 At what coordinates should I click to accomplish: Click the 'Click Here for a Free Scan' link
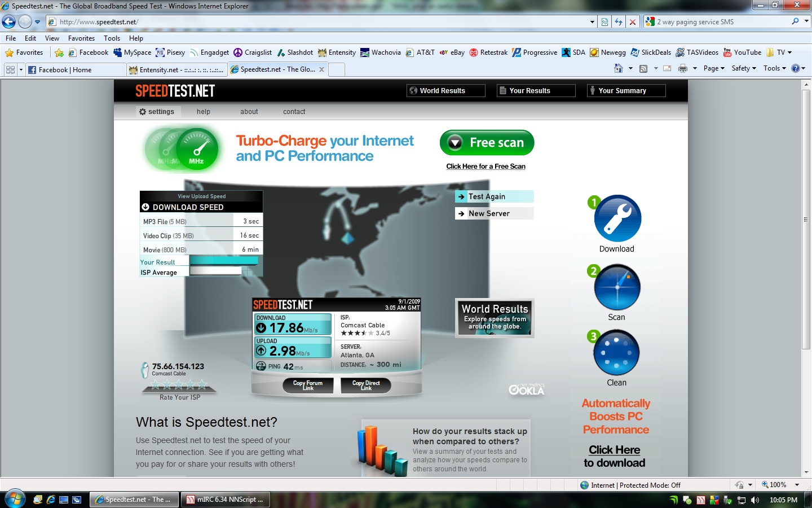coord(486,167)
